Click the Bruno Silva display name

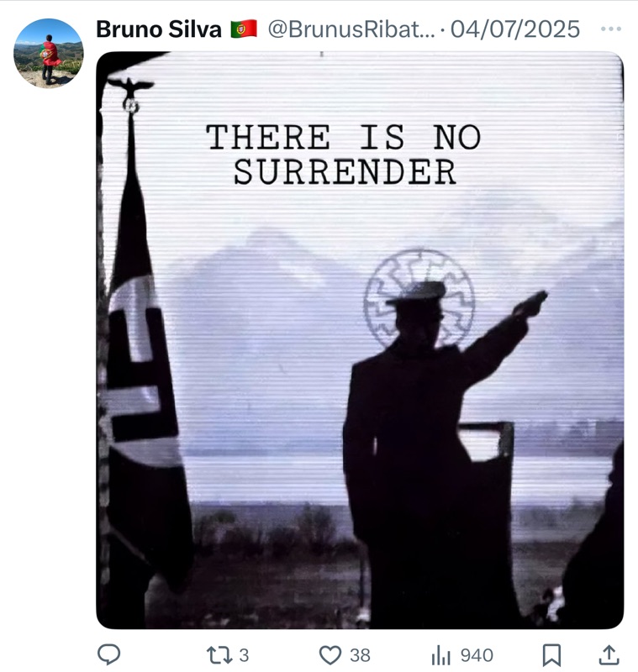pos(159,29)
